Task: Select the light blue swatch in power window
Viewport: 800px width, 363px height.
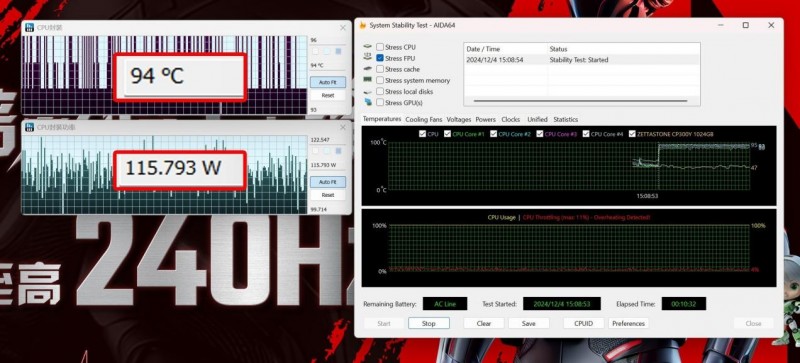Action: [327, 151]
